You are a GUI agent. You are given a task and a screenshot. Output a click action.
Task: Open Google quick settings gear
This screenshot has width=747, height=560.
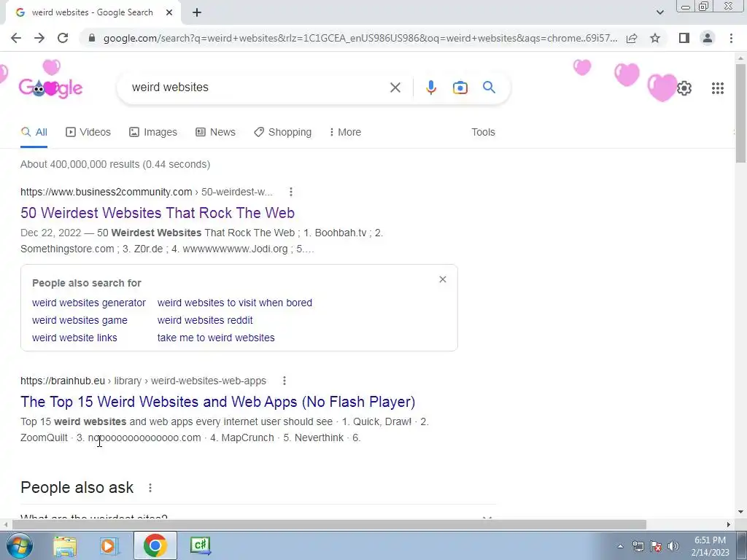click(684, 88)
